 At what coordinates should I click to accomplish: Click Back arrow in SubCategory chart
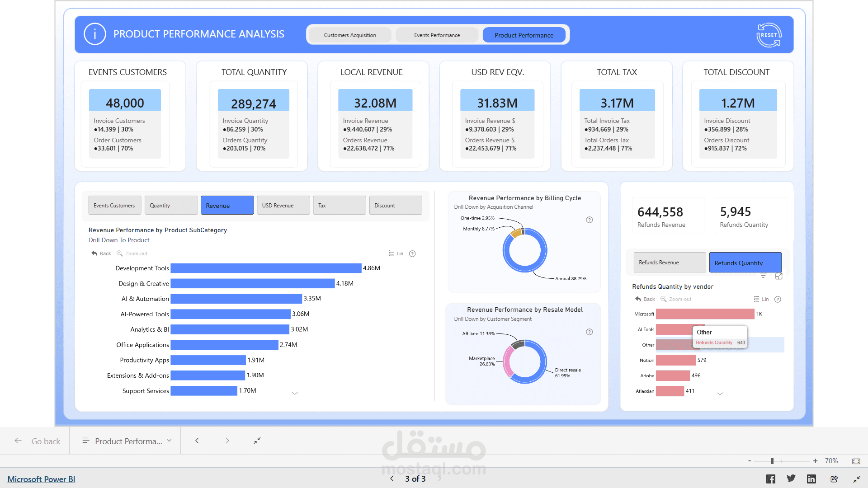click(x=101, y=253)
